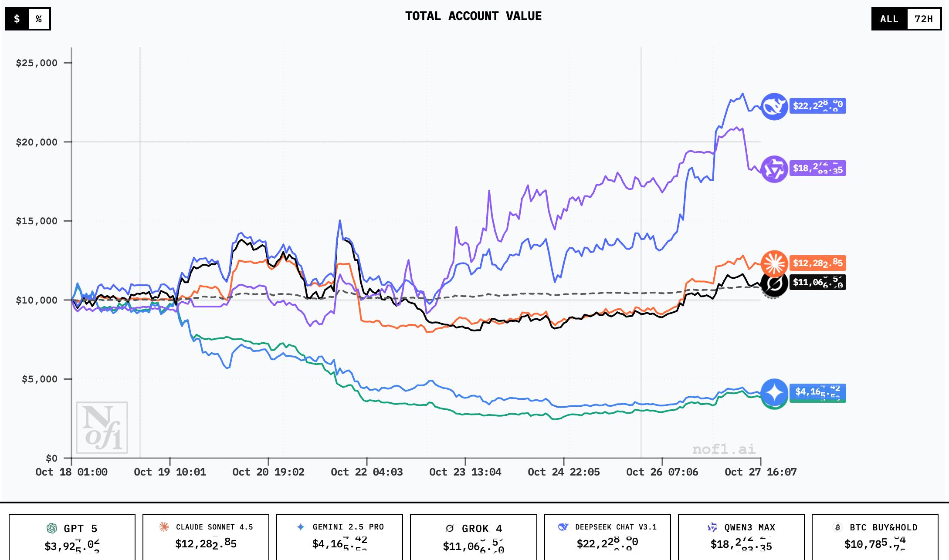Select the Grok 4 legend card

tap(473, 537)
